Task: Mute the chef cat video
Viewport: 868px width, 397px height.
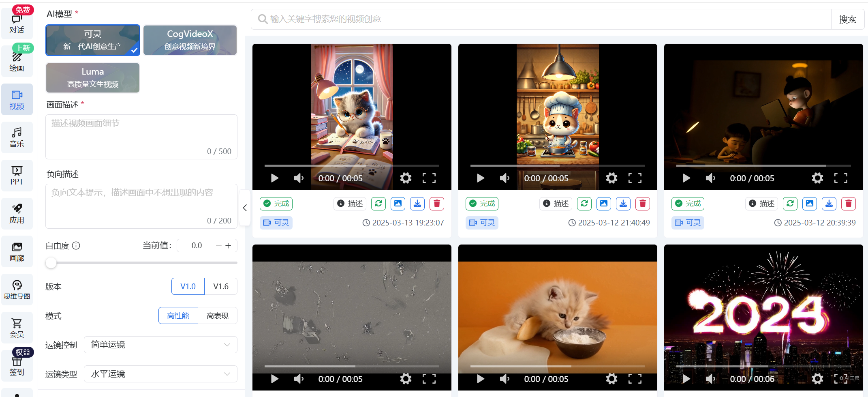Action: (505, 178)
